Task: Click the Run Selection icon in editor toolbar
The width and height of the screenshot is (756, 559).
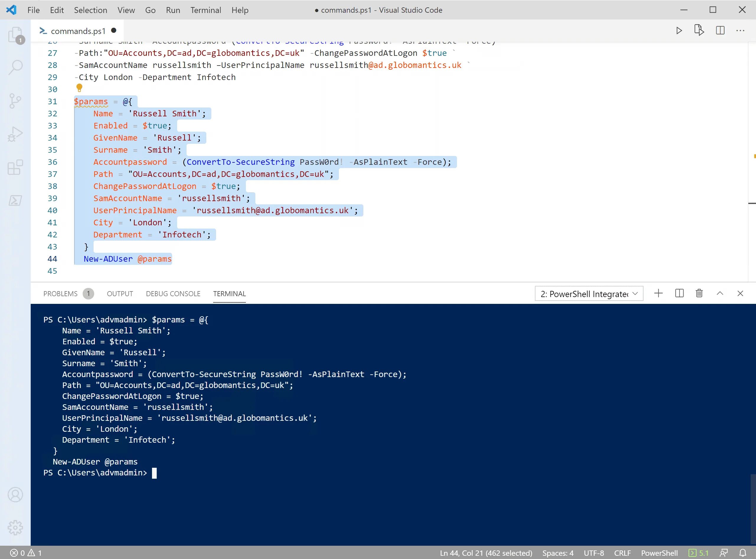Action: point(699,30)
